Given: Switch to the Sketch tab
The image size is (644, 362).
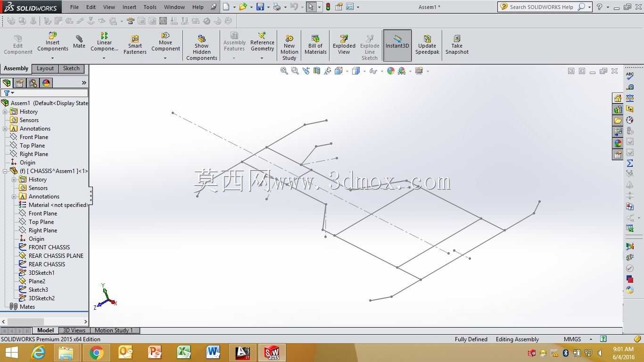Looking at the screenshot, I should 71,68.
